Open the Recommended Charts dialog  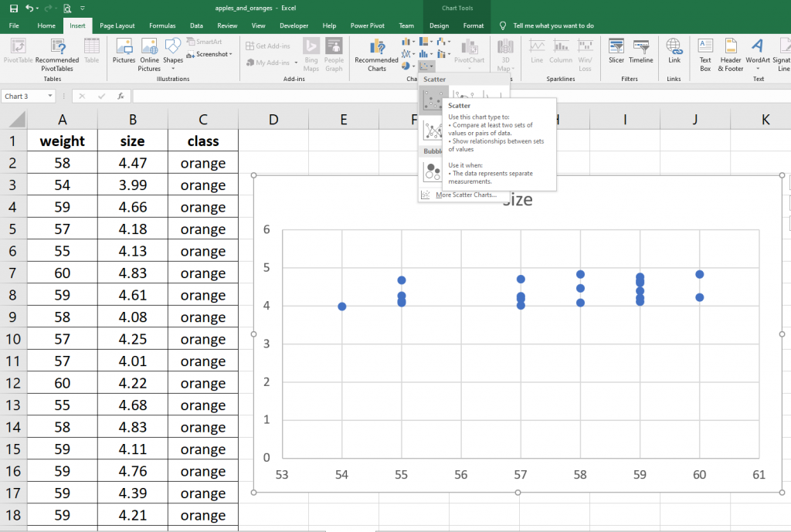point(376,56)
